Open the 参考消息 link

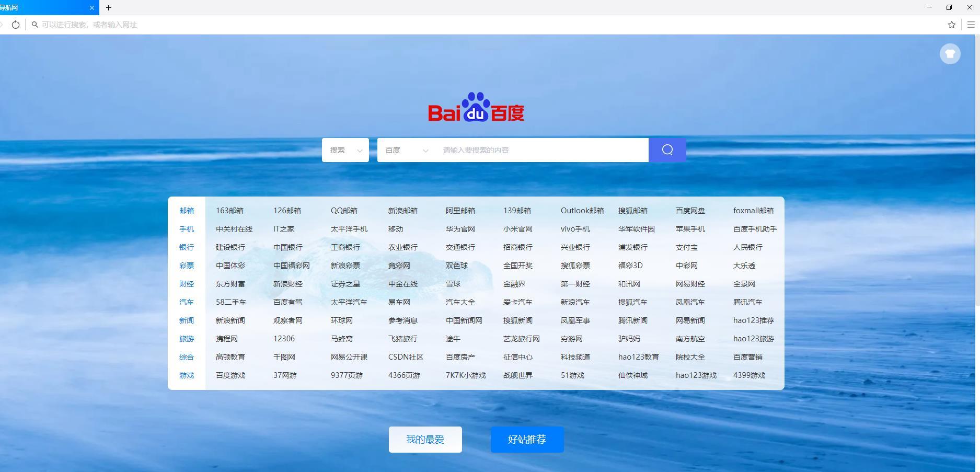tap(403, 320)
